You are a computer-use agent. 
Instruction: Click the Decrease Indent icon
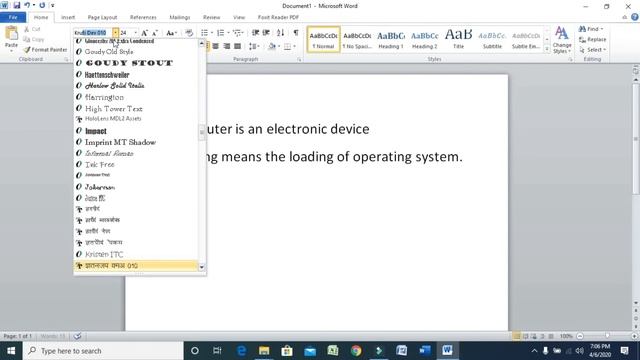[x=255, y=33]
